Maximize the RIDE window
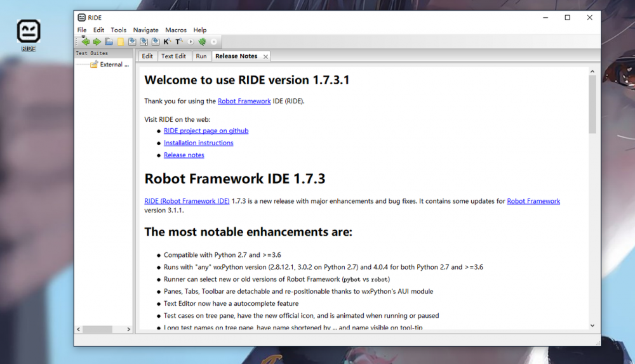The image size is (635, 364). (567, 17)
